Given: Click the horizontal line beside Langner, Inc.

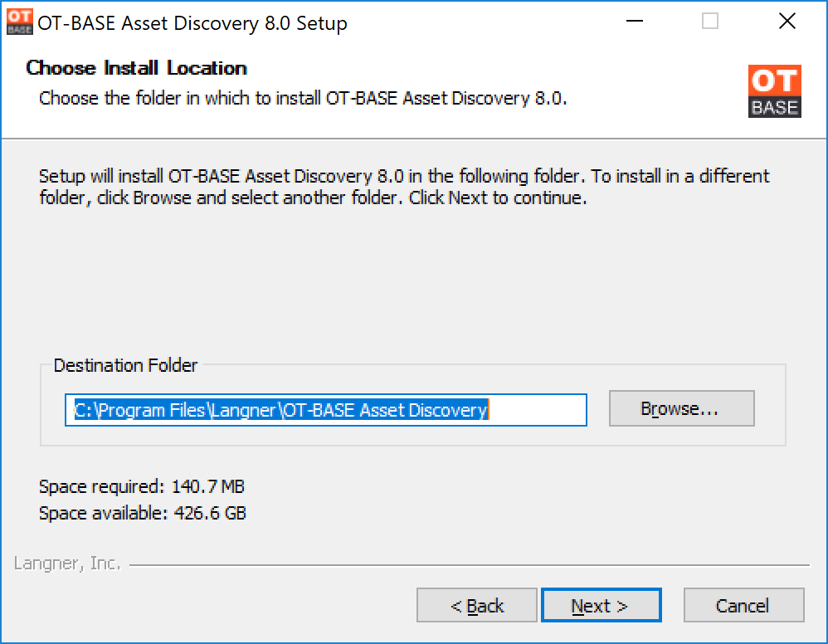Looking at the screenshot, I should pos(470,565).
